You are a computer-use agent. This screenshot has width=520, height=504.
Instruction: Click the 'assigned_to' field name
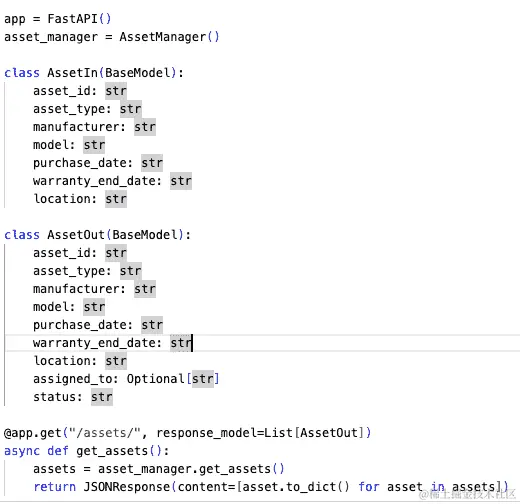coord(73,379)
